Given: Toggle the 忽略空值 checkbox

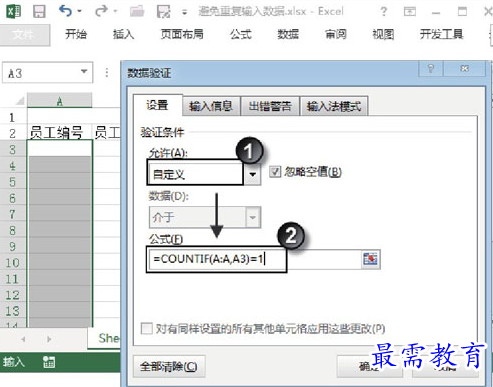Looking at the screenshot, I should pyautogui.click(x=275, y=172).
